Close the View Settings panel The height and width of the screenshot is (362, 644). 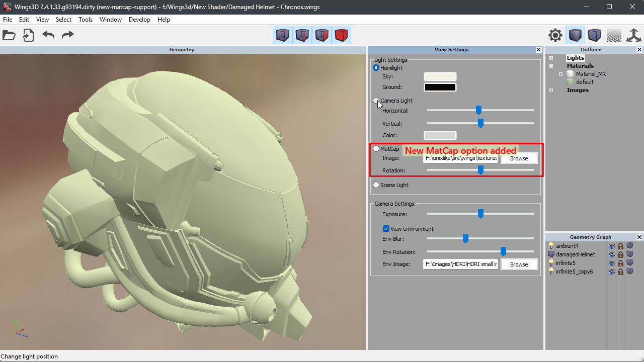click(539, 50)
